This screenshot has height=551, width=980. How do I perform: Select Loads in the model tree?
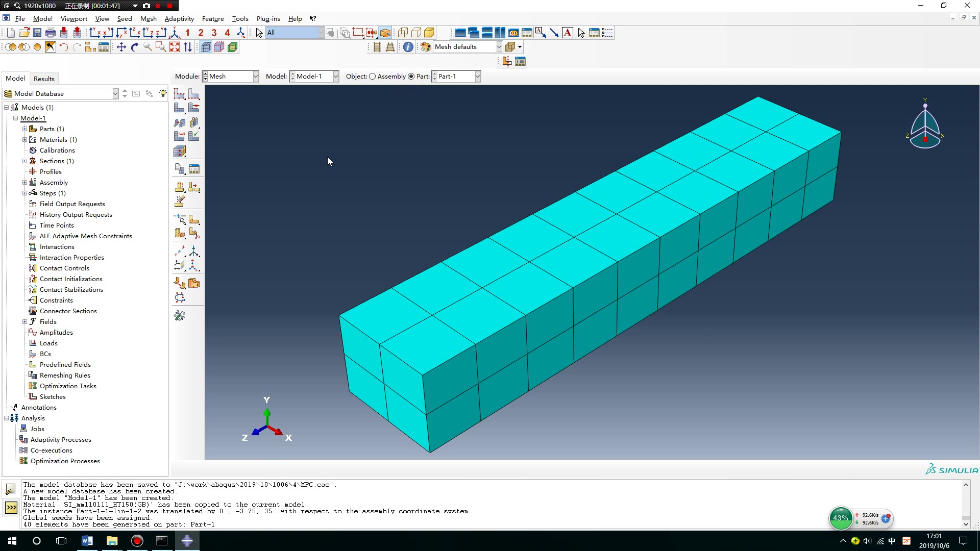click(x=48, y=343)
